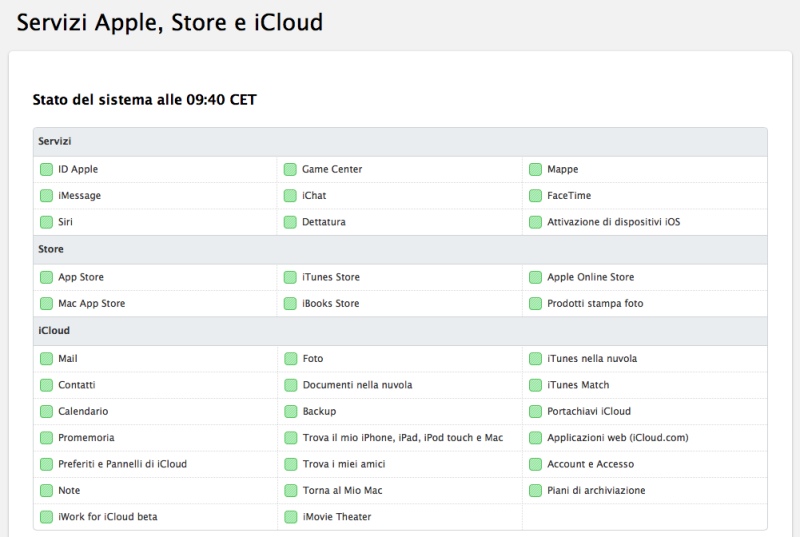Click the 'Stato del sistema alle 09:40 CET' heading
This screenshot has height=537, width=800.
coord(144,100)
